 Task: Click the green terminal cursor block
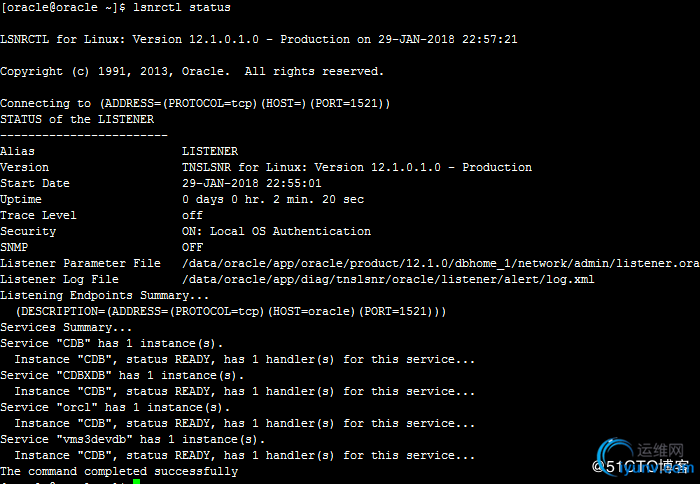[136, 482]
